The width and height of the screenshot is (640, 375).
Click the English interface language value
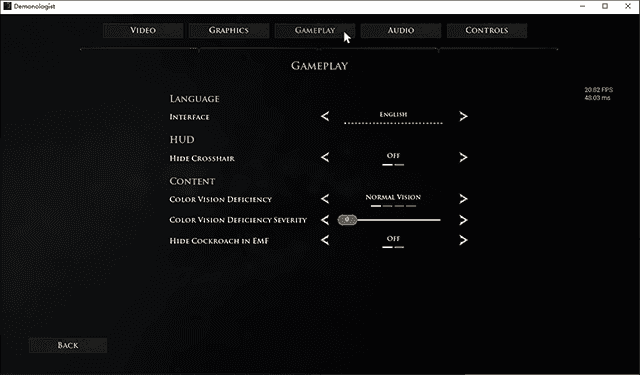pyautogui.click(x=393, y=115)
